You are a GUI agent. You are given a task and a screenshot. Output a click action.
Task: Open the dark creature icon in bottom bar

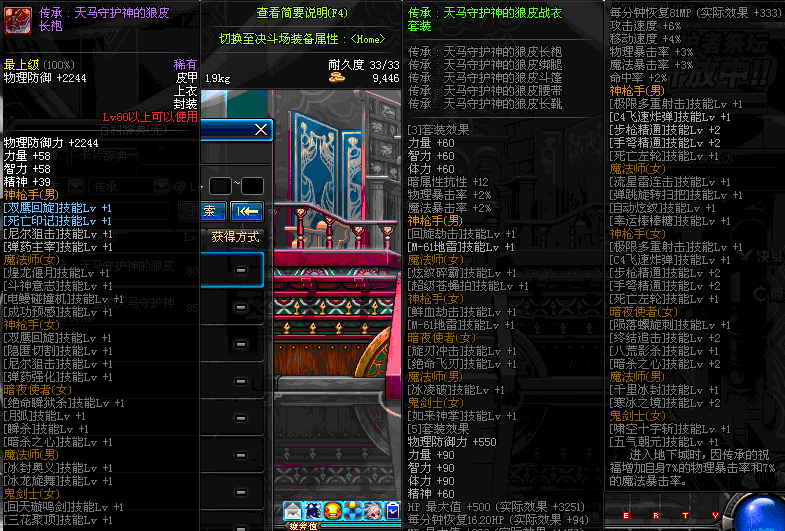312,511
